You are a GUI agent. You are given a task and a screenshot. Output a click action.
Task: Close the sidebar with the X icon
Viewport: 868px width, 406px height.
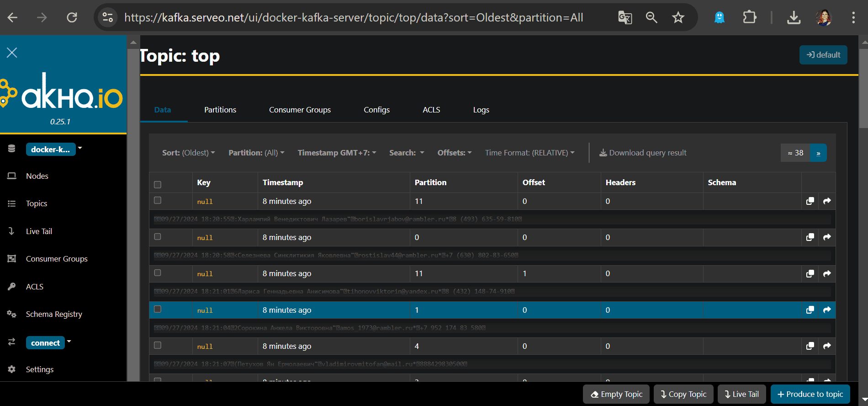pos(12,53)
